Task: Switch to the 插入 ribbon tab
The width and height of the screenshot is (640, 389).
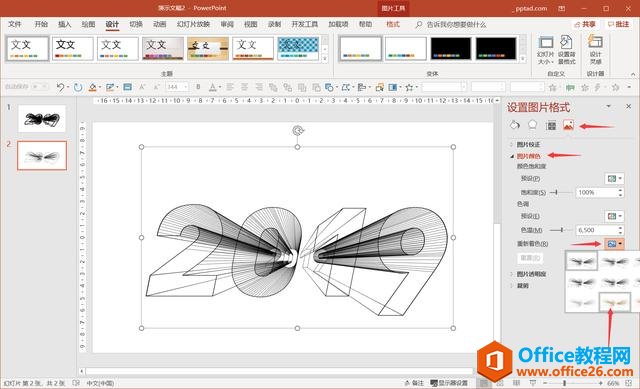Action: (x=64, y=24)
